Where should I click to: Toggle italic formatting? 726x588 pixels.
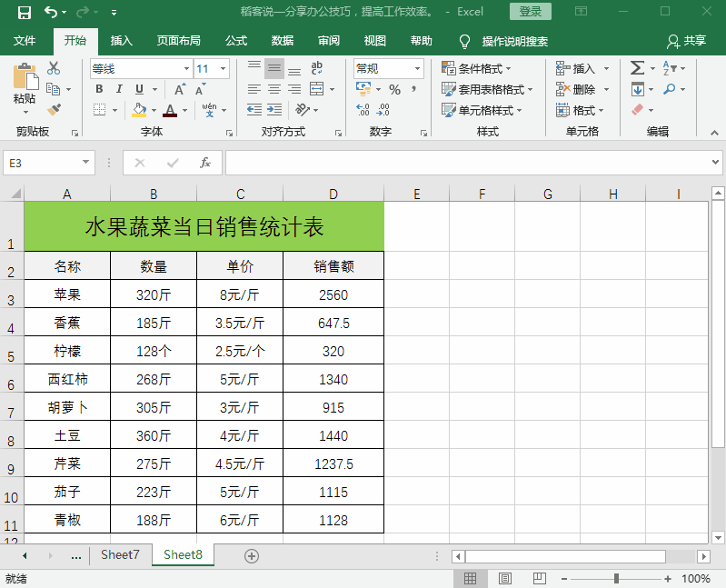point(119,89)
